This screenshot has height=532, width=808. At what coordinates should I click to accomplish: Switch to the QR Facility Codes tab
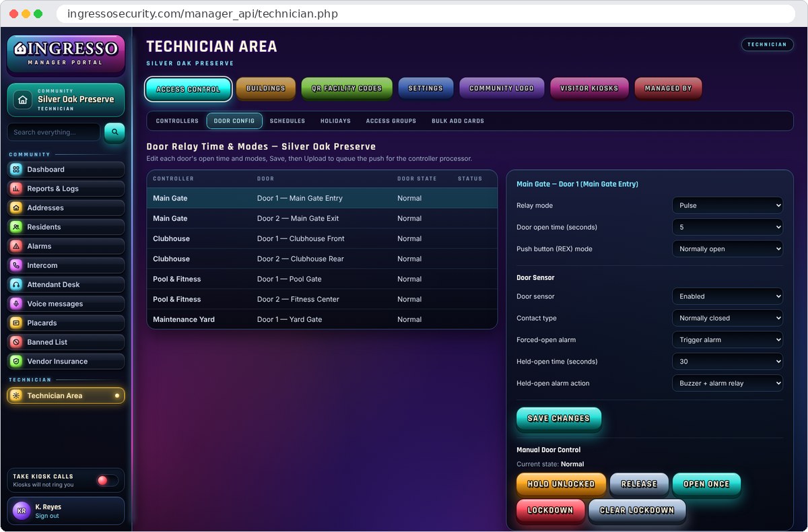347,88
